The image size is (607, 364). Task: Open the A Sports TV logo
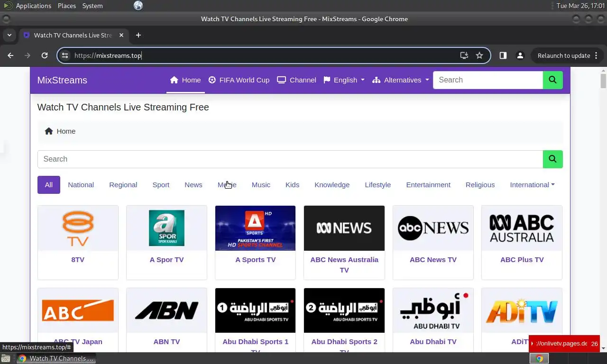click(x=255, y=228)
